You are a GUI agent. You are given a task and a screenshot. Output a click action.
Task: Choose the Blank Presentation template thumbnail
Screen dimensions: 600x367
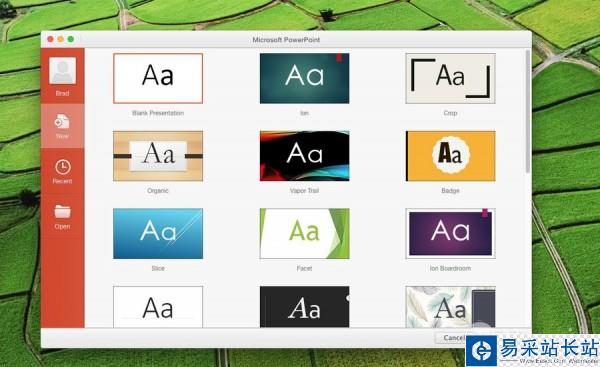[158, 78]
